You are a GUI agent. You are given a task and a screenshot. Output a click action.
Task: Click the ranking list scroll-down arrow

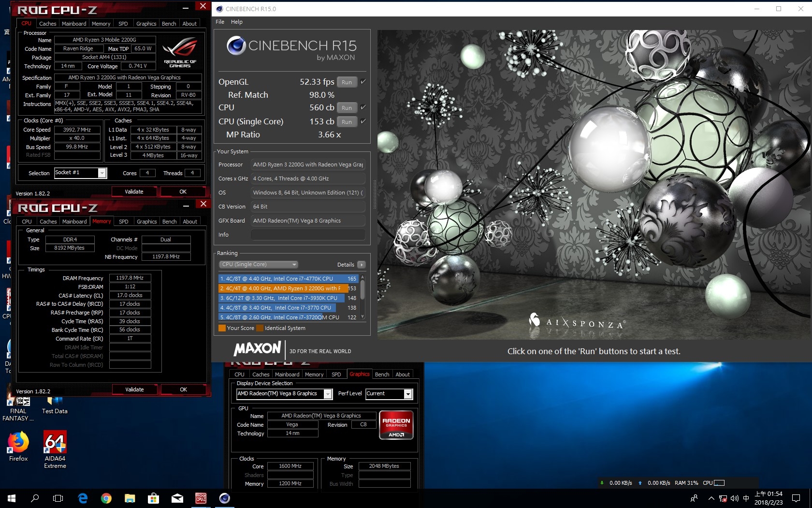362,317
